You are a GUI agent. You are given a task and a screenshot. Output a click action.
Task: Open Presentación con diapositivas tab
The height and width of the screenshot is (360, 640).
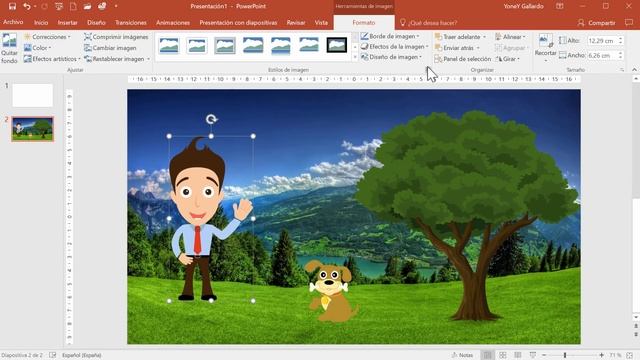coord(238,22)
